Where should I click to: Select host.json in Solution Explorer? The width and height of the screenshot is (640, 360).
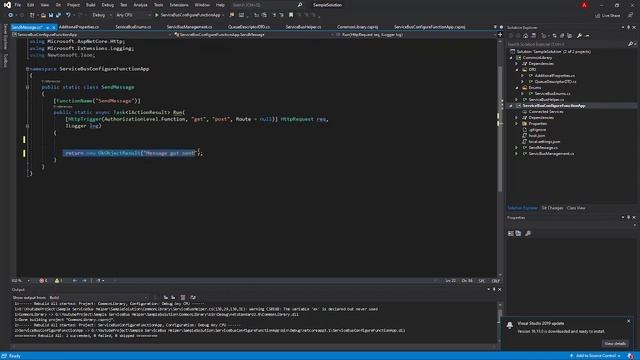click(x=537, y=136)
